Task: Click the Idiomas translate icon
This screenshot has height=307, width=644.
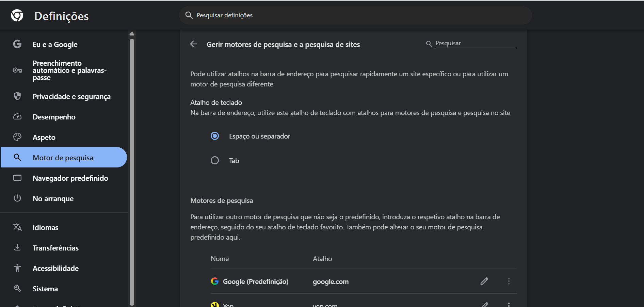Action: [x=17, y=227]
